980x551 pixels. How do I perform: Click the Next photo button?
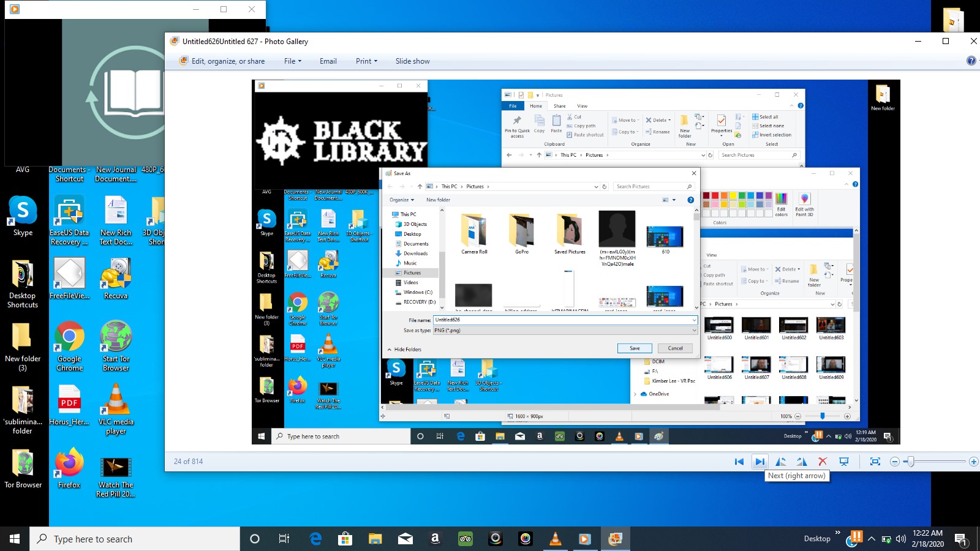click(x=759, y=462)
